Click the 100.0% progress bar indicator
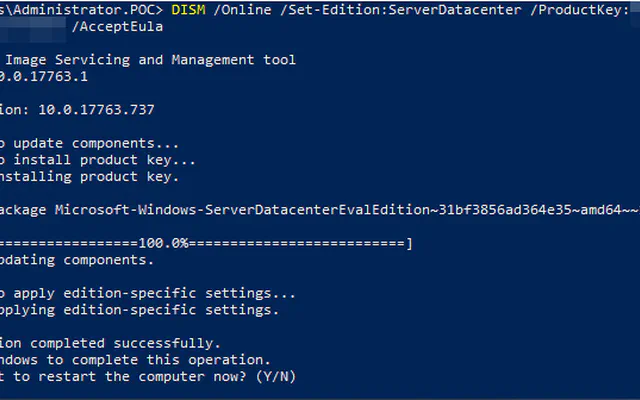This screenshot has width=640, height=400. pos(164,244)
